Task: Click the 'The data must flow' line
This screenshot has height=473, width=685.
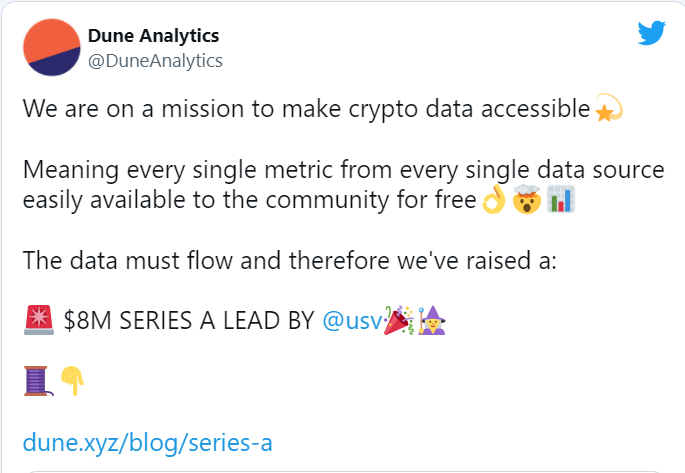Action: tap(290, 260)
